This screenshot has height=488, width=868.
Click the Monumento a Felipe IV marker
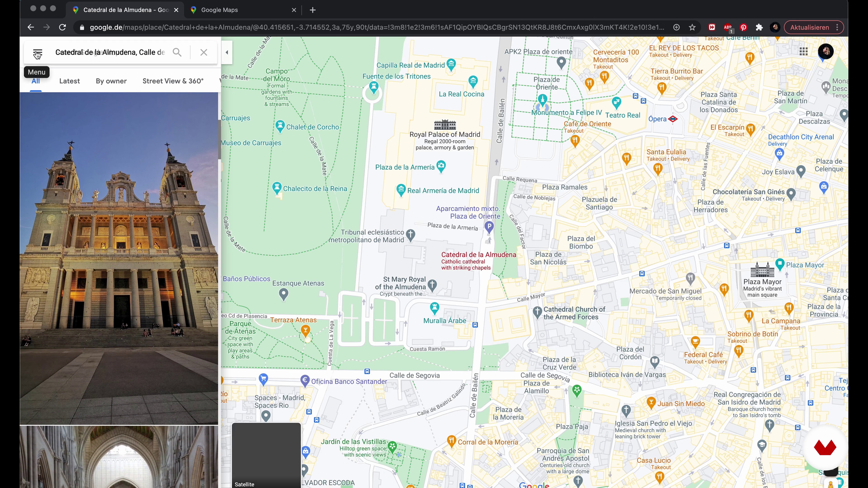[542, 100]
